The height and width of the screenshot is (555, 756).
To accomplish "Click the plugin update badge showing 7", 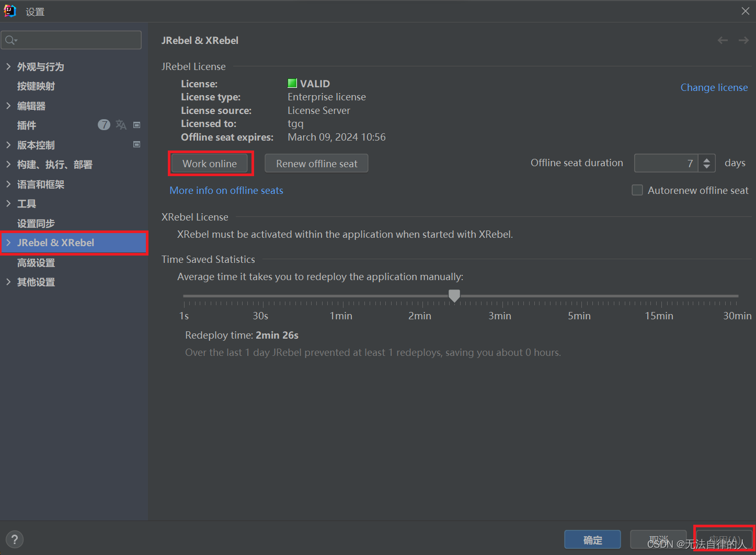I will pyautogui.click(x=104, y=125).
